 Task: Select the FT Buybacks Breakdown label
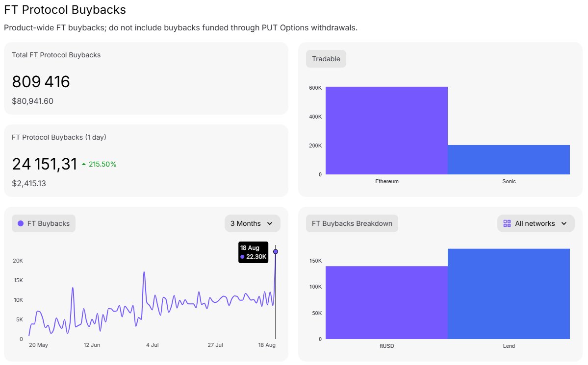352,223
